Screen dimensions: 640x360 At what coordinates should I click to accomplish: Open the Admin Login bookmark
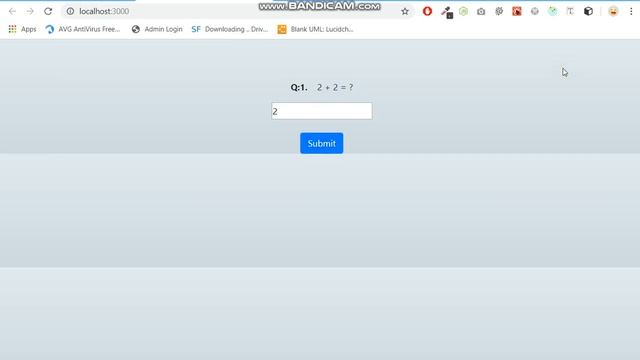tap(157, 29)
